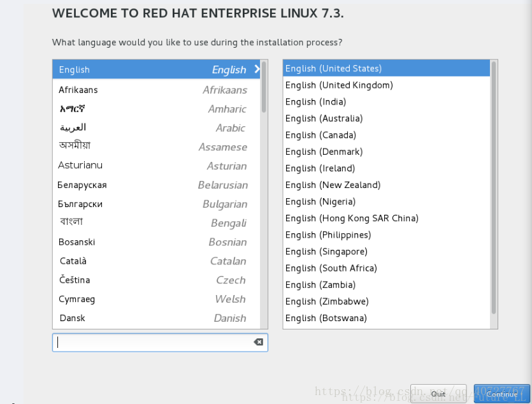
Task: Select Asturianu language
Action: click(156, 166)
